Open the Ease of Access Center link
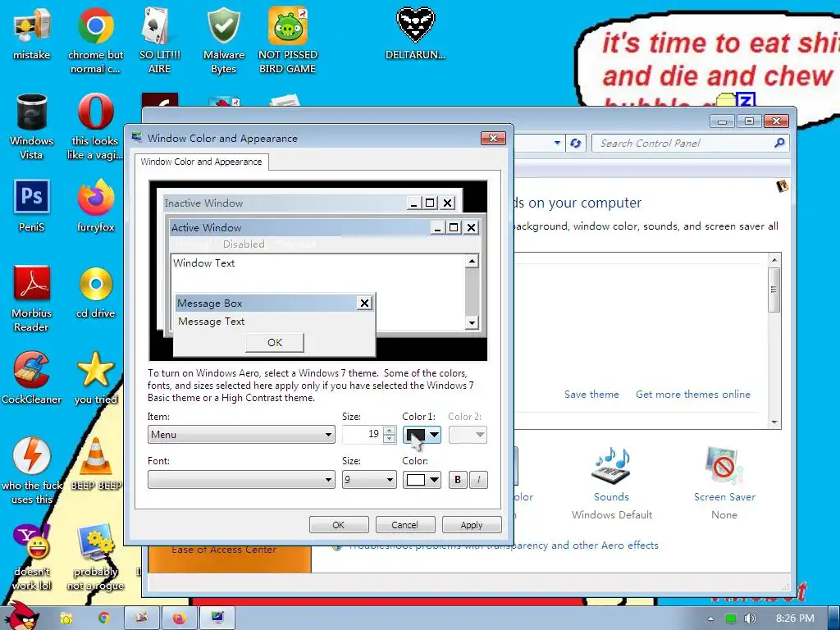 click(x=224, y=550)
